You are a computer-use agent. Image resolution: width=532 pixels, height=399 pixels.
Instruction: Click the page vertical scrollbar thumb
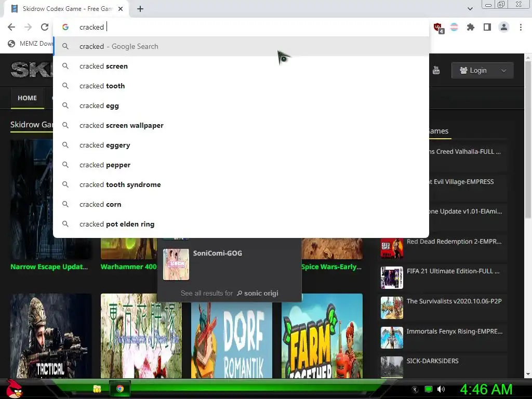(528, 139)
